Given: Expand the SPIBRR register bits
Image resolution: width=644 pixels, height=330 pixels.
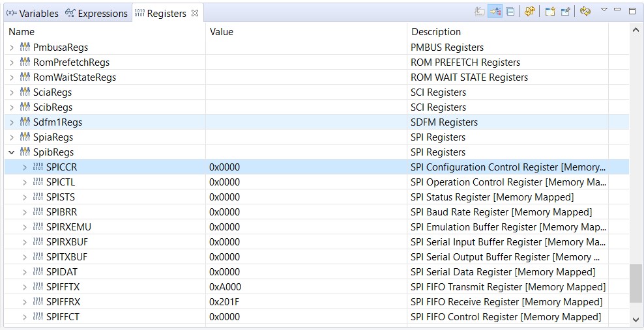Looking at the screenshot, I should (25, 212).
